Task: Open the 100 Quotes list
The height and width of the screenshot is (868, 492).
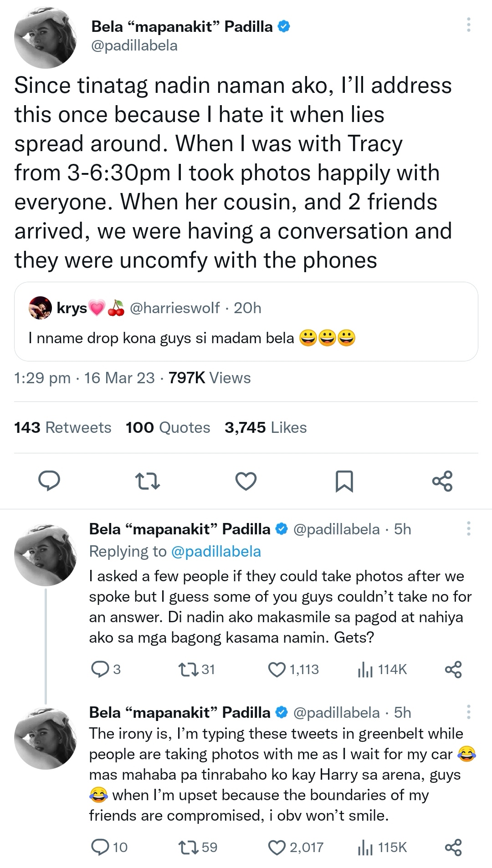Action: [168, 427]
